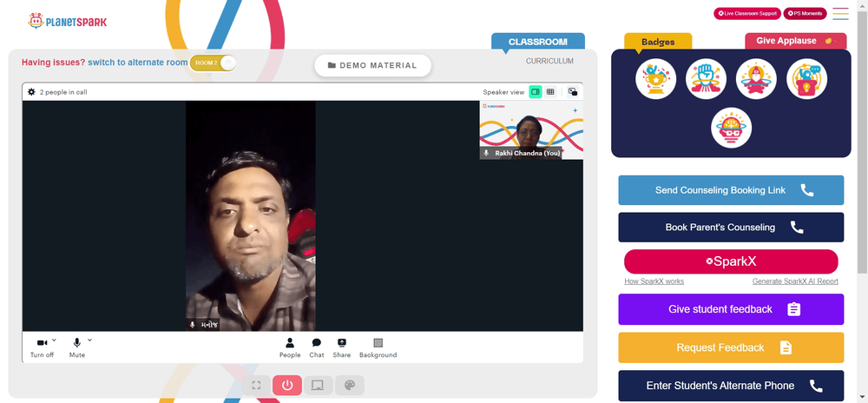
Task: Book Parent's Counseling
Action: click(x=731, y=227)
